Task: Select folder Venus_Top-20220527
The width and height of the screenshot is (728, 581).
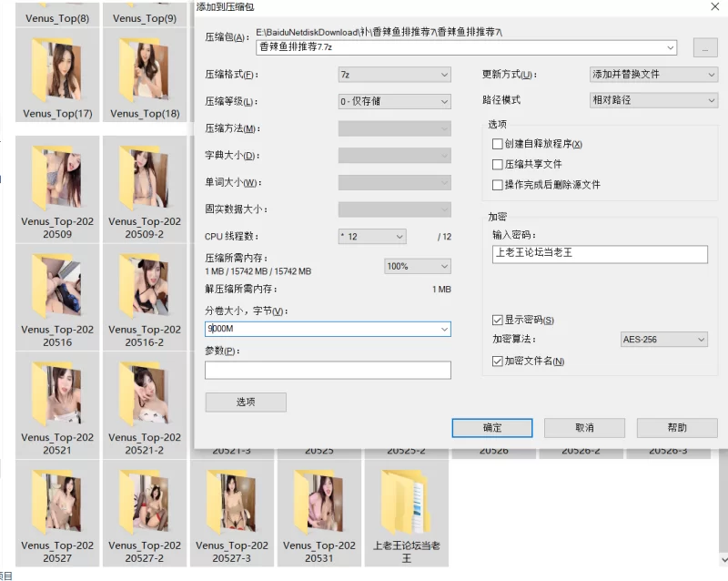Action: coord(57,513)
